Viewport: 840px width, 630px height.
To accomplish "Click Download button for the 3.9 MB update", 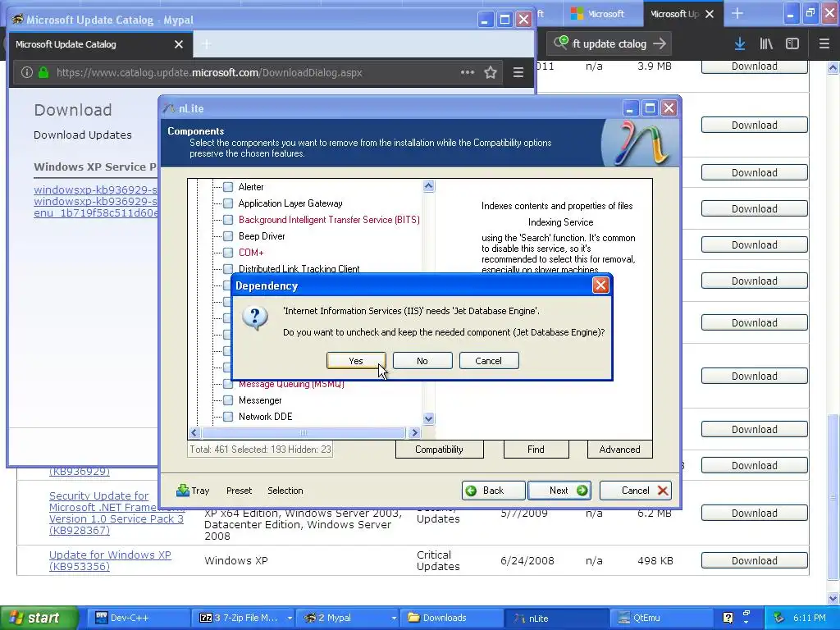I will pyautogui.click(x=755, y=66).
